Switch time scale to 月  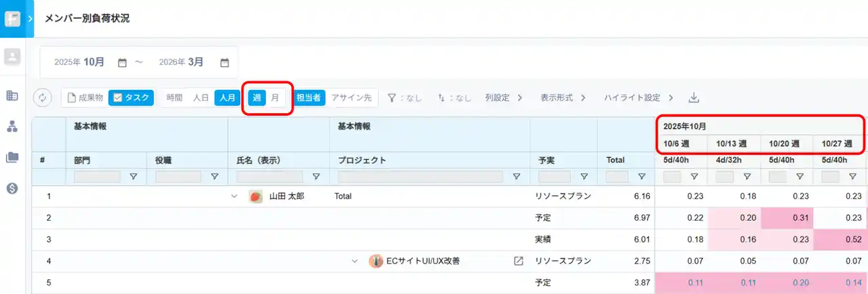275,98
